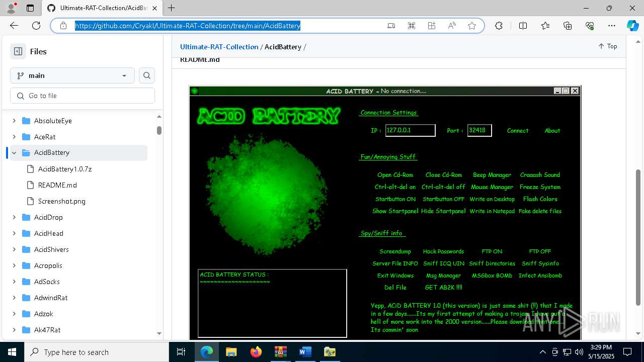644x362 pixels.
Task: Click the Windows taskbar search box
Action: [97, 352]
